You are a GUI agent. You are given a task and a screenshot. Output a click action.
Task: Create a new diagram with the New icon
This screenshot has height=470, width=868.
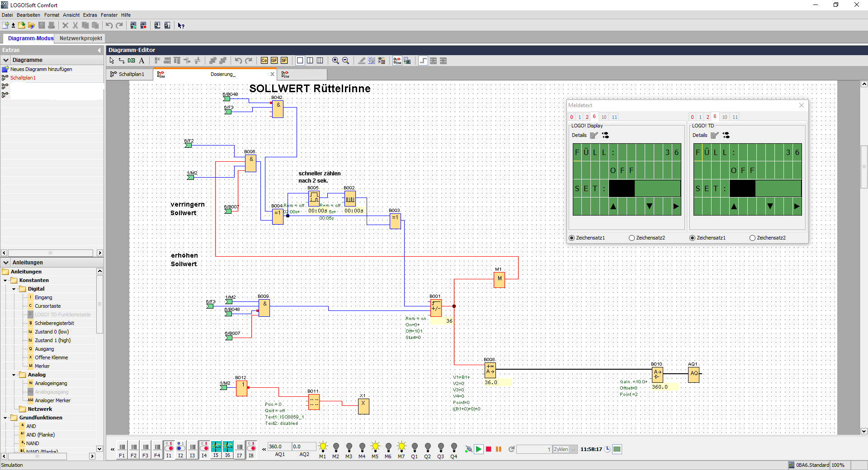pyautogui.click(x=6, y=25)
